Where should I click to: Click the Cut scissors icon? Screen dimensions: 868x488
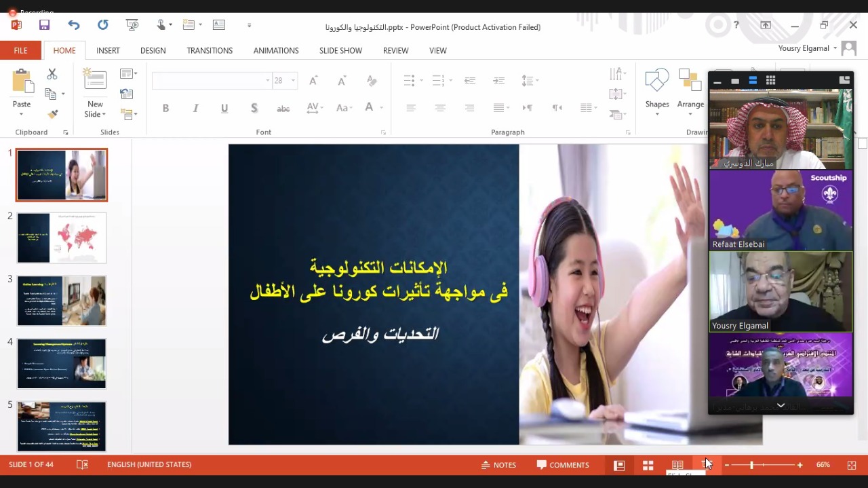point(52,74)
